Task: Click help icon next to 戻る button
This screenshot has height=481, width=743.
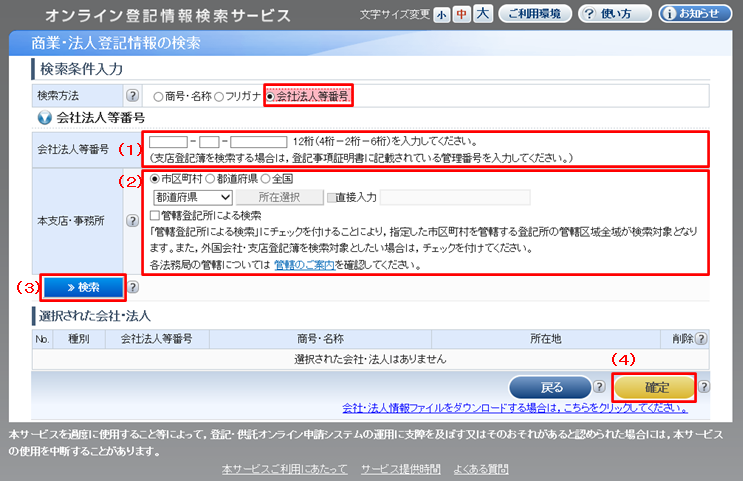Action: [x=599, y=387]
